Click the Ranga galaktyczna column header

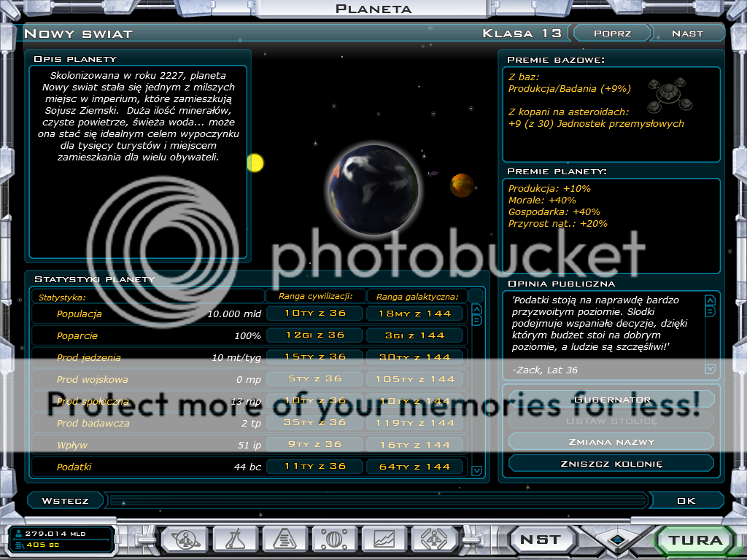tap(417, 297)
